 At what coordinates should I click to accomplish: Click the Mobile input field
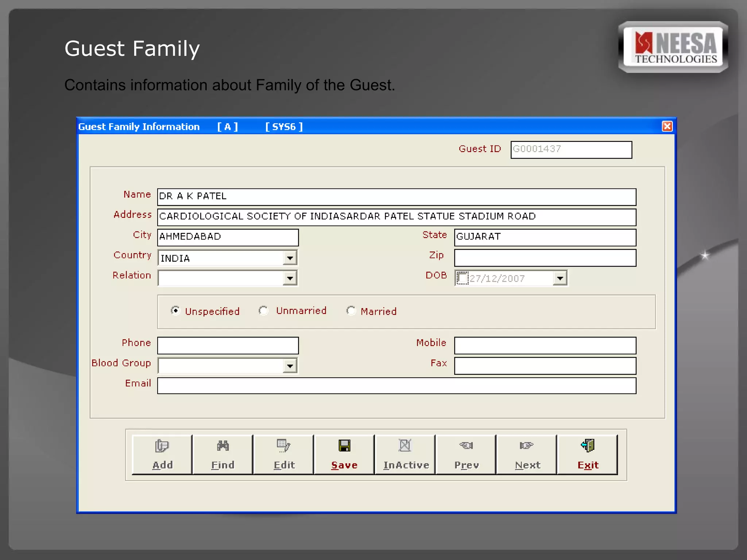pyautogui.click(x=545, y=345)
